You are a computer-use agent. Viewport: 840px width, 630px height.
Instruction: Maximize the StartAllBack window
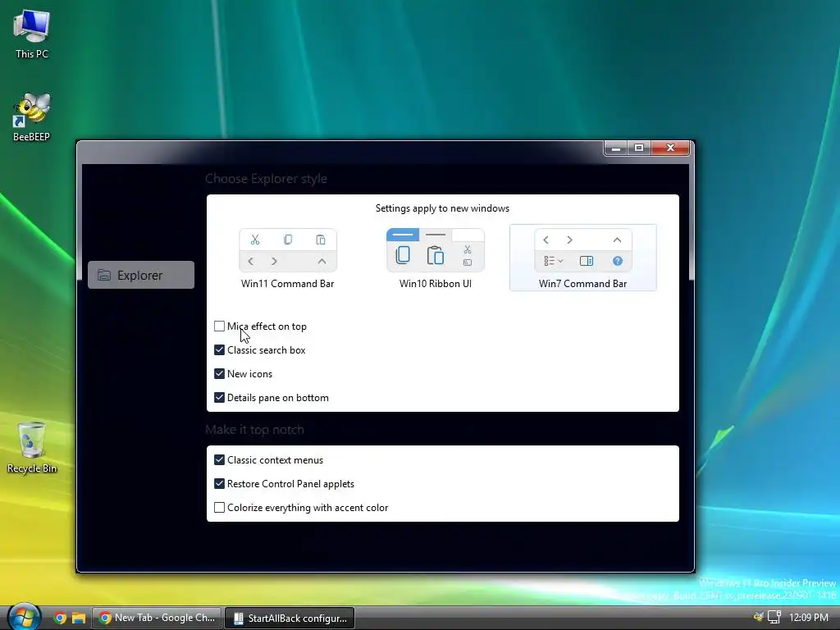(x=639, y=148)
